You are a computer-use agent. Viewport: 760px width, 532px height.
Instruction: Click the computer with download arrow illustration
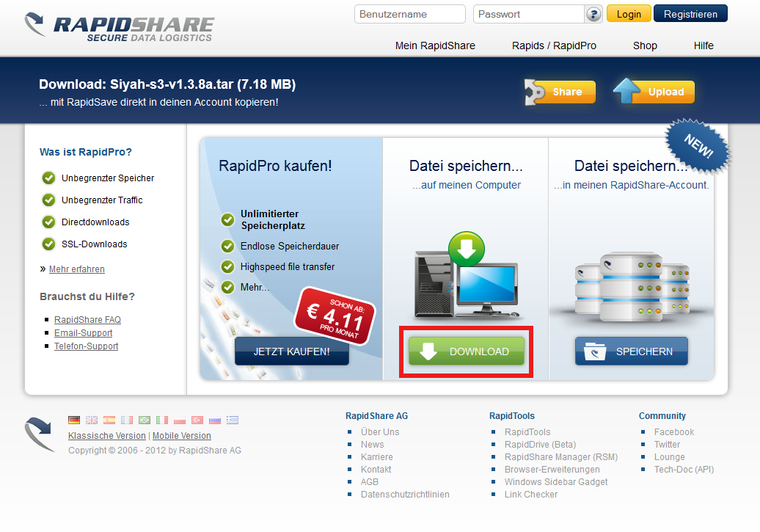[x=467, y=275]
